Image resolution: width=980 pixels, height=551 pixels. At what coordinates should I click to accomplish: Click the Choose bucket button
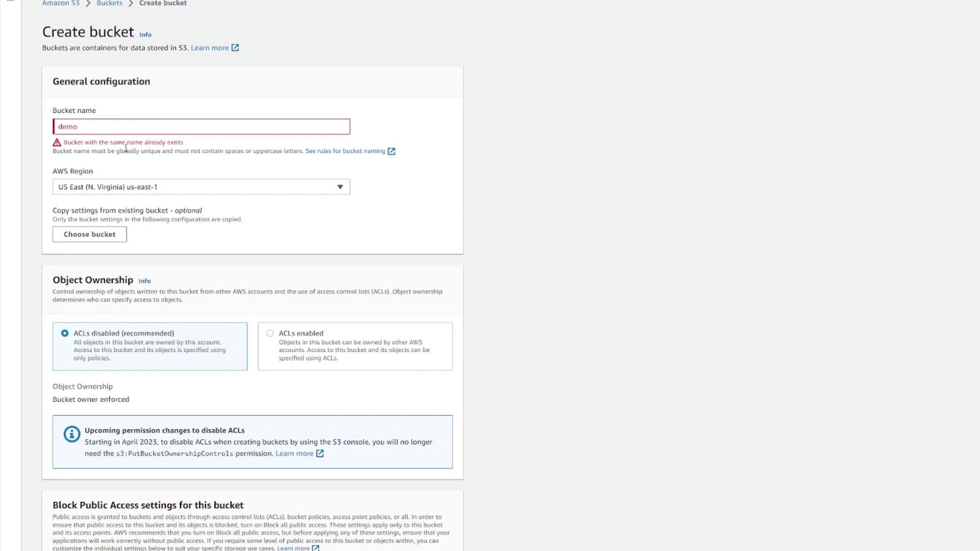click(89, 234)
